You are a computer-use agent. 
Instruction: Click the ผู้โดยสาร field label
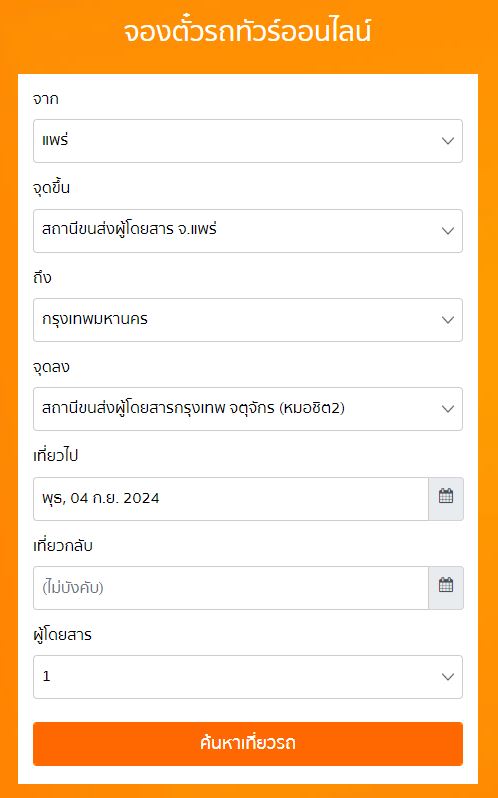tap(62, 635)
